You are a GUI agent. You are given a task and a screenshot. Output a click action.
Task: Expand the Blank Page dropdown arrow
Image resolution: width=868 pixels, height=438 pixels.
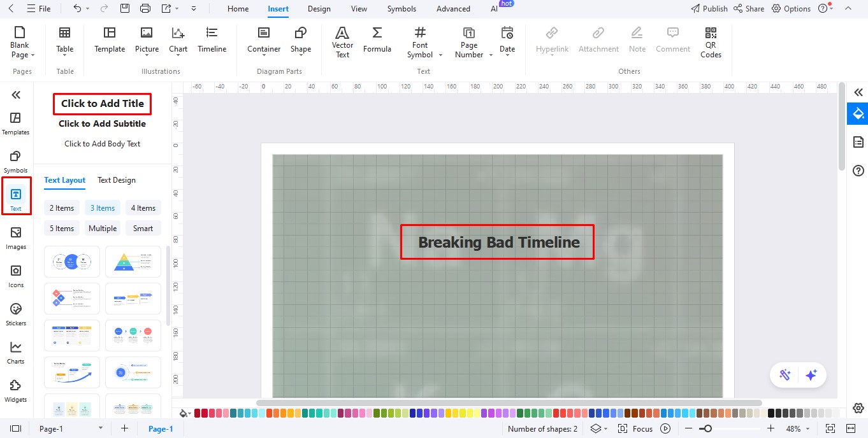tap(33, 55)
